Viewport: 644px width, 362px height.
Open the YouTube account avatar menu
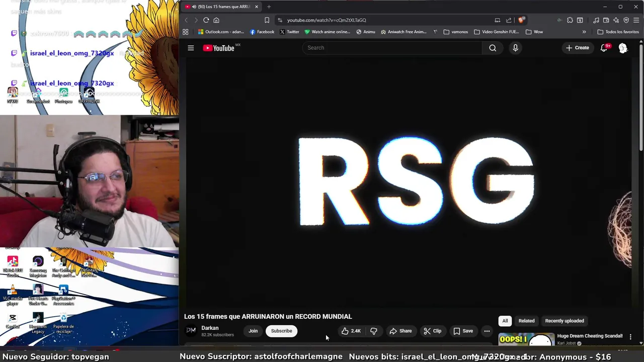[623, 48]
